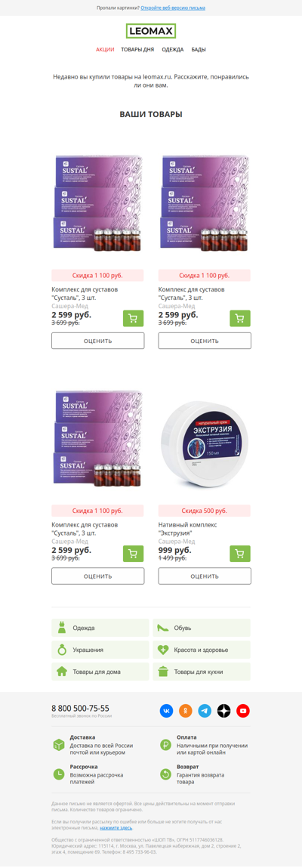Open the Красота и здоровье category
Viewport: 302px width, 868px height.
point(202,650)
